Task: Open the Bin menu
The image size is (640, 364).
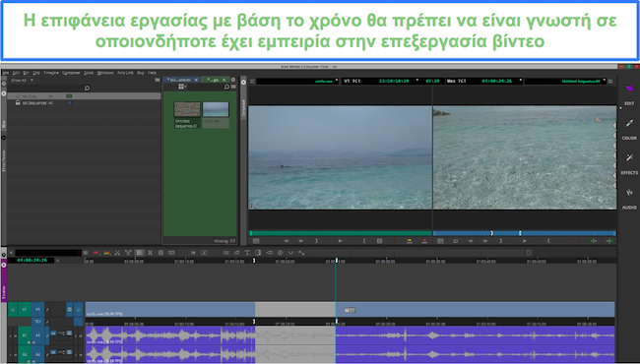Action: (x=27, y=73)
